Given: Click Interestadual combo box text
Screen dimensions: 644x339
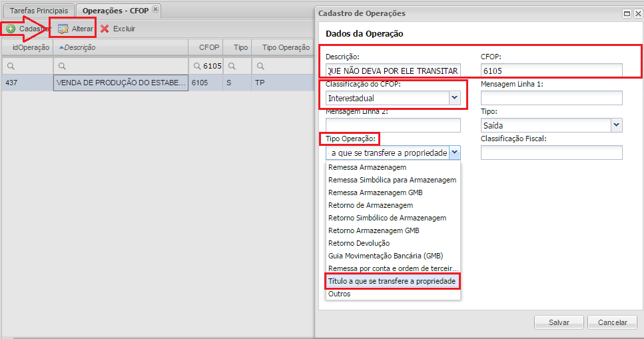Looking at the screenshot, I should [388, 98].
